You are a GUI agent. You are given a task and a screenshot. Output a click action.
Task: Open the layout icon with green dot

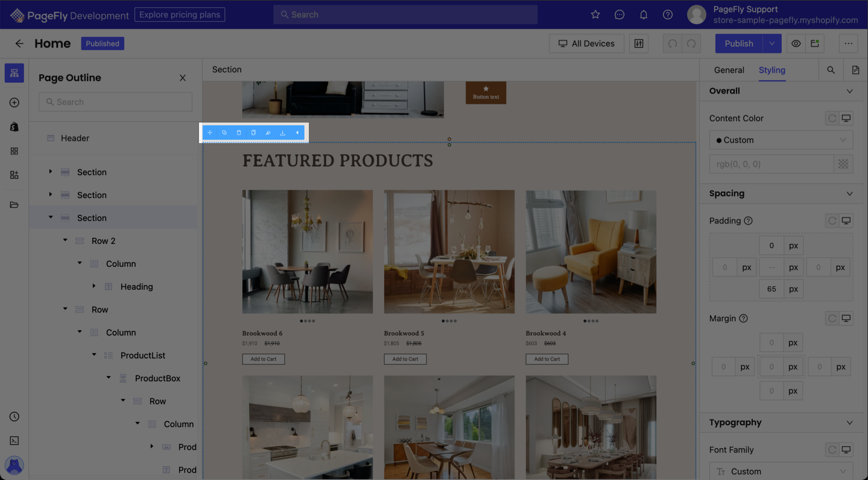[x=815, y=43]
